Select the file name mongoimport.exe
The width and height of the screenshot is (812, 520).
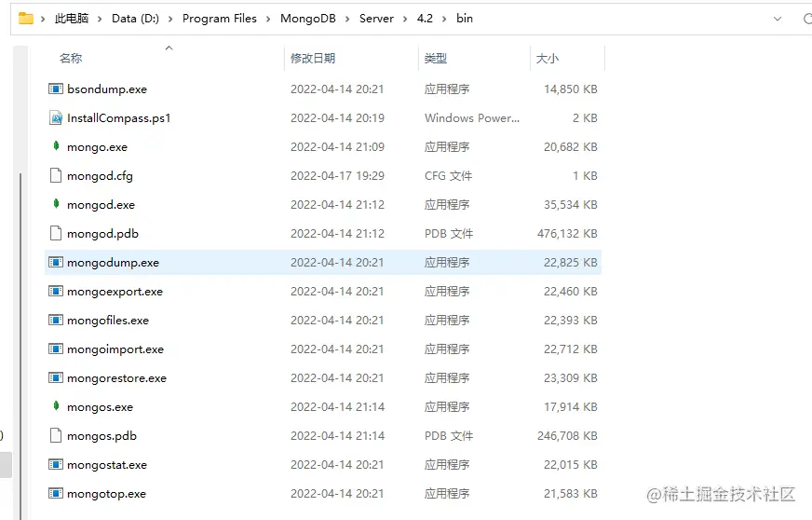coord(115,349)
